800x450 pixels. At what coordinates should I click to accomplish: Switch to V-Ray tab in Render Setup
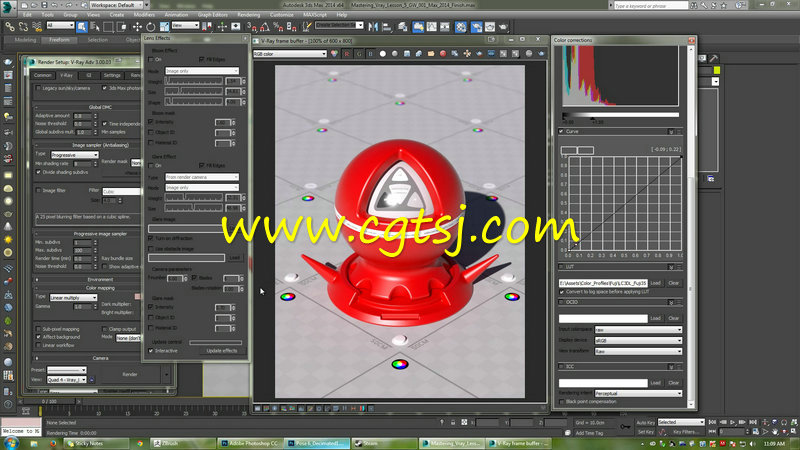coord(66,75)
